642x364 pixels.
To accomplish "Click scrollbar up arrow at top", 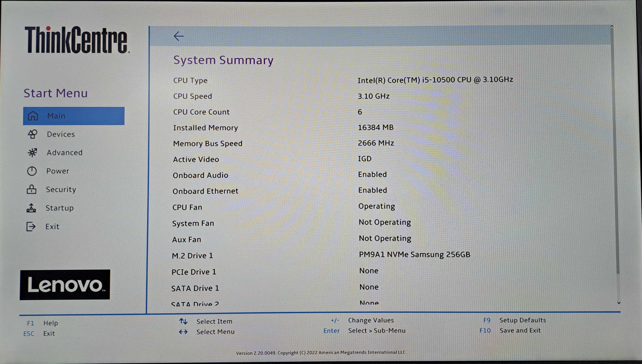I will point(611,27).
